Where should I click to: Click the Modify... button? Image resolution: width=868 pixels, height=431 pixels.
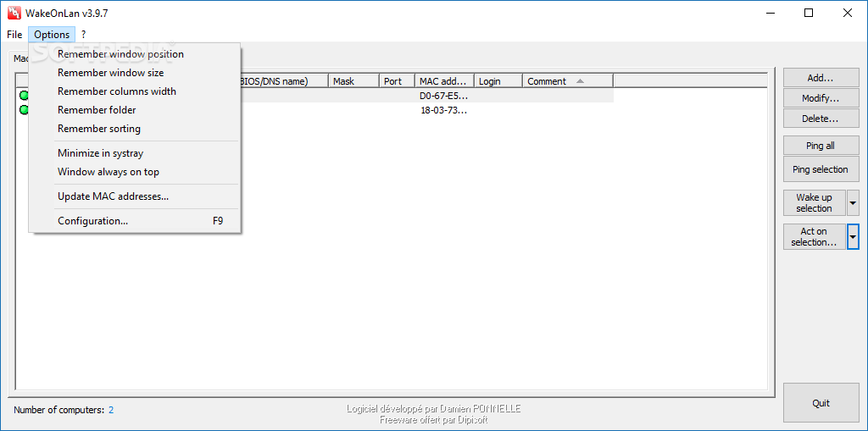point(821,98)
